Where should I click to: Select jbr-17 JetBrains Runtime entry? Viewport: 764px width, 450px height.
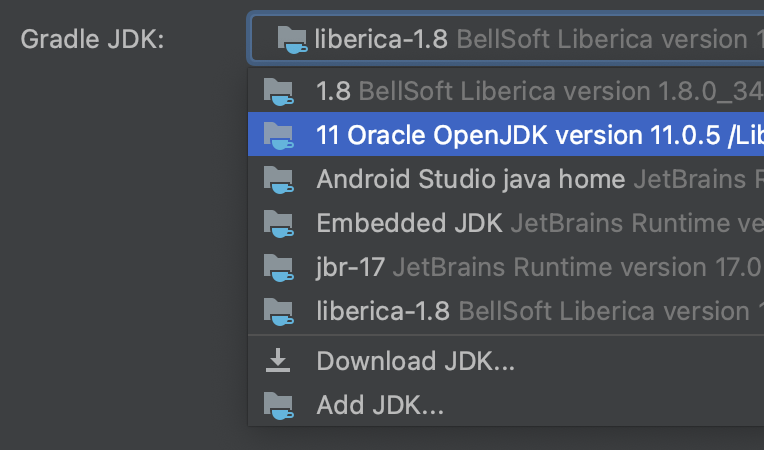[506, 267]
